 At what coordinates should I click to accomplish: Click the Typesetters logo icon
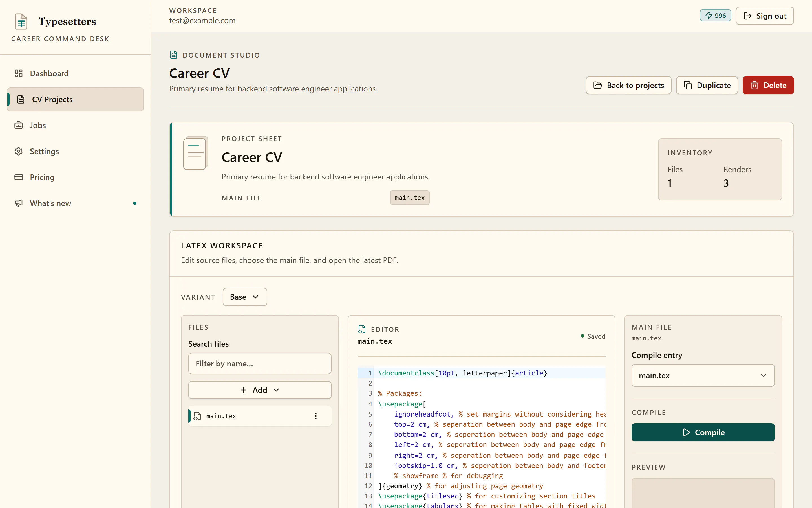click(21, 21)
